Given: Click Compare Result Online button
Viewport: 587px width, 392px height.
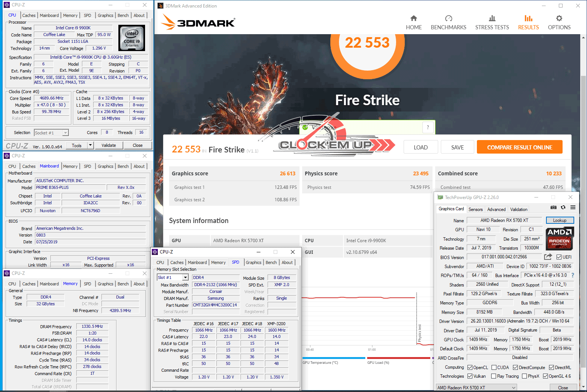Looking at the screenshot, I should click(x=519, y=147).
